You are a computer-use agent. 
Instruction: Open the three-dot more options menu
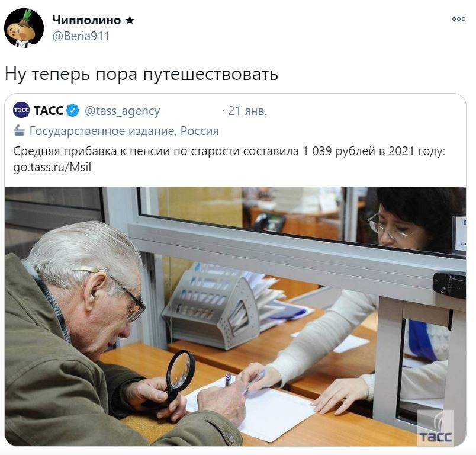pyautogui.click(x=458, y=19)
